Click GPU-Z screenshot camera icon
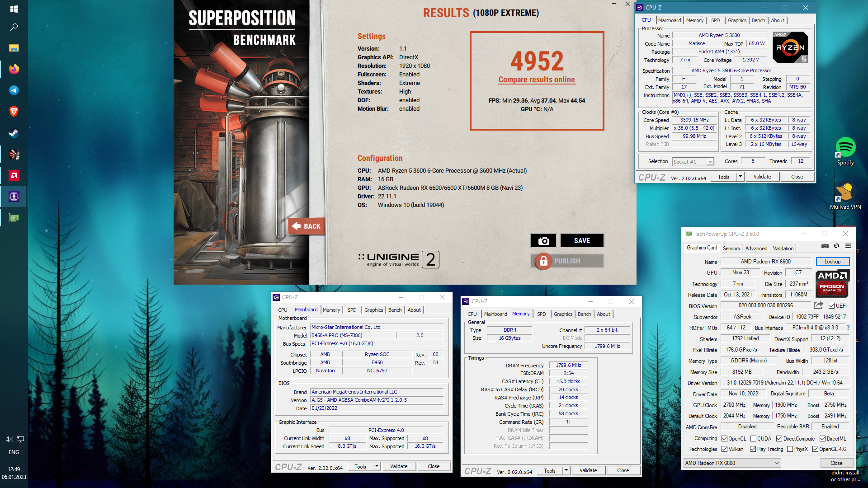The height and width of the screenshot is (488, 868). click(x=825, y=246)
